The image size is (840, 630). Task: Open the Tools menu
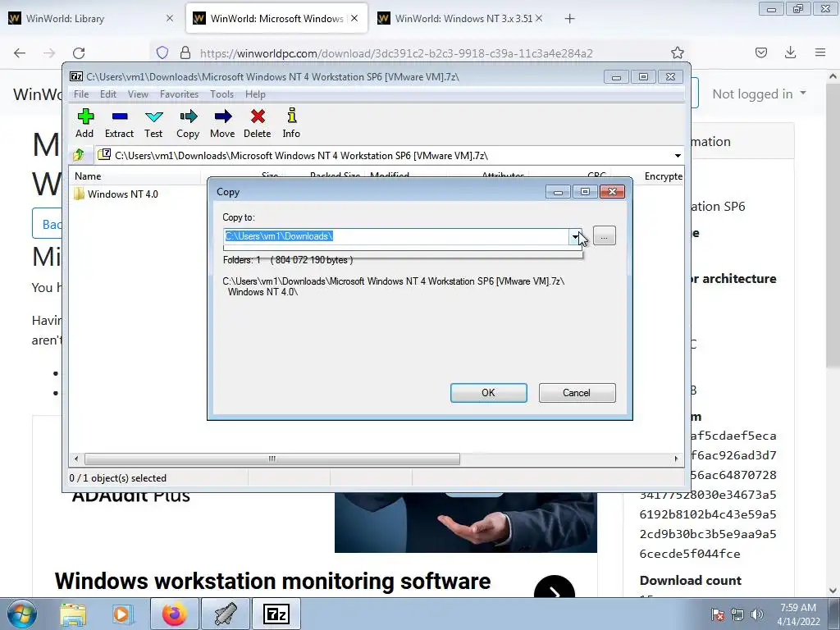click(221, 94)
